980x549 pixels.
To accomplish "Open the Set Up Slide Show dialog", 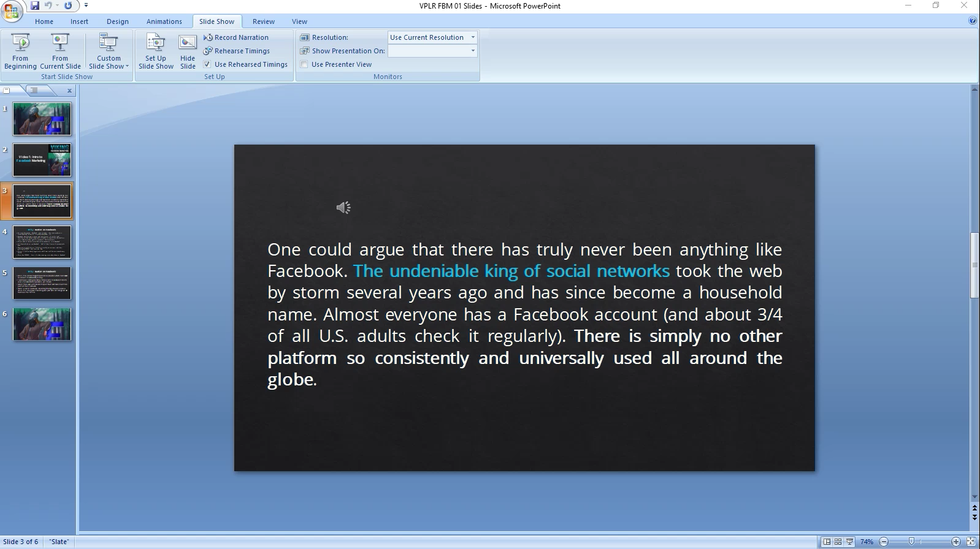I will pyautogui.click(x=156, y=51).
